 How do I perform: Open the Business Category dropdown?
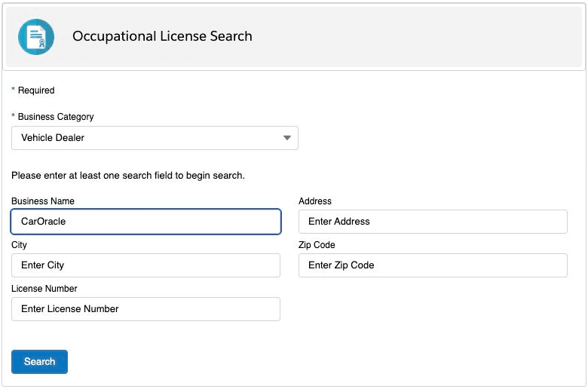tap(155, 138)
